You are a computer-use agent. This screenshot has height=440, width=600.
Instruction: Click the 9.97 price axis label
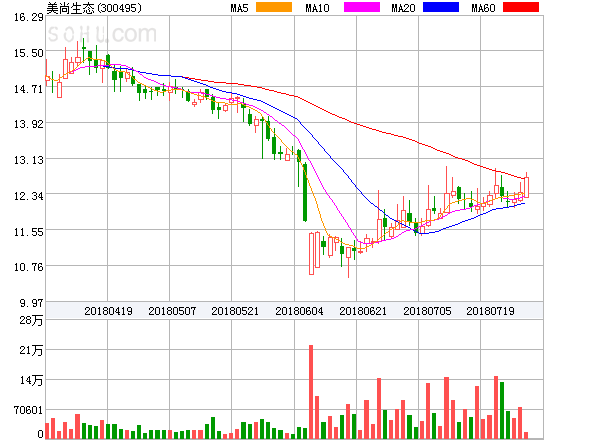tap(31, 303)
